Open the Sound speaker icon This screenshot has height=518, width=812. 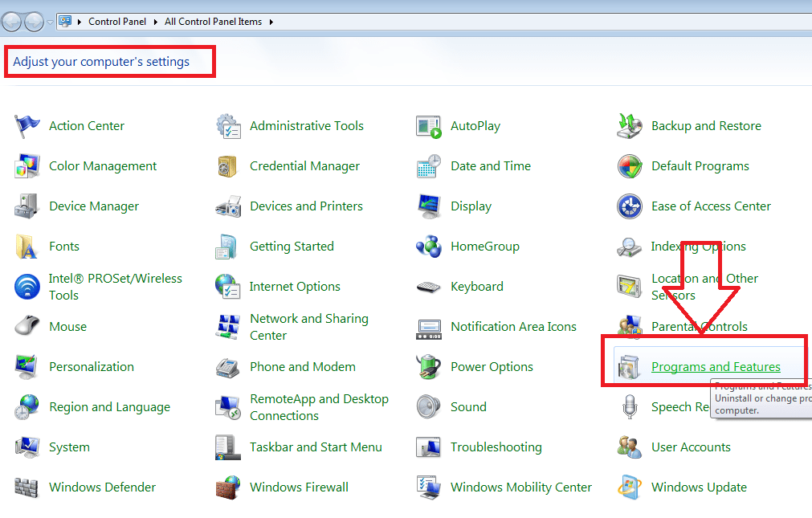429,406
